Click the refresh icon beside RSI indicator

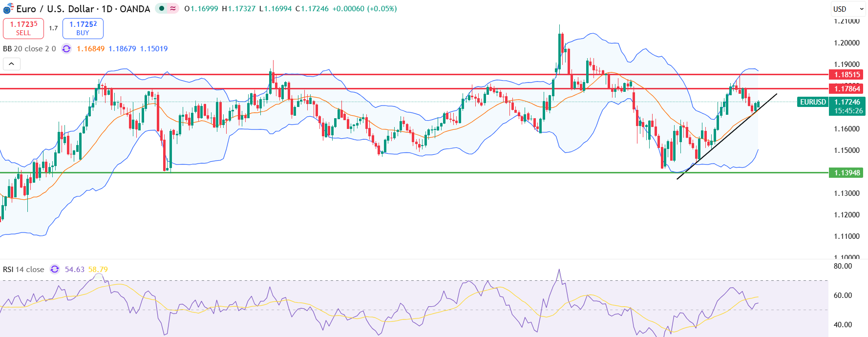click(x=55, y=270)
